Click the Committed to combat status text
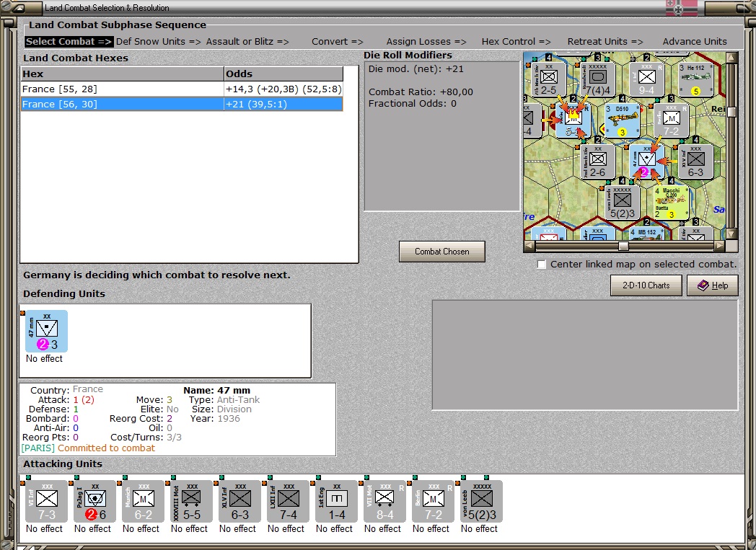This screenshot has height=550, width=756. (x=107, y=448)
